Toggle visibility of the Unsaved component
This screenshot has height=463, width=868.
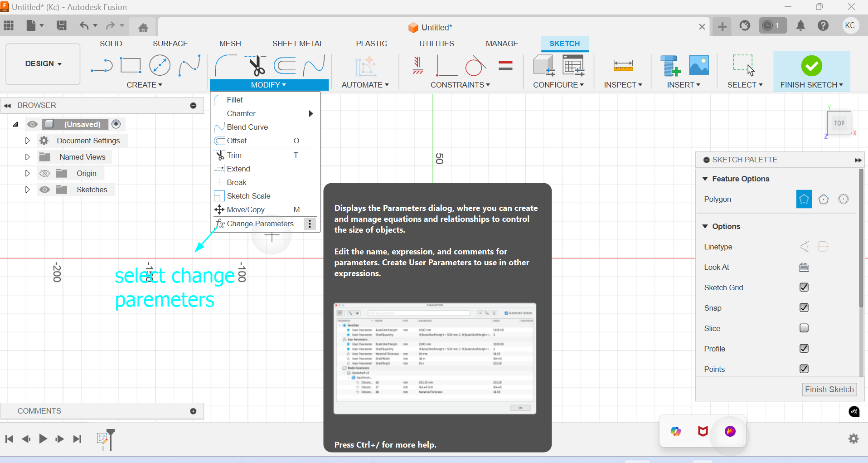point(32,124)
